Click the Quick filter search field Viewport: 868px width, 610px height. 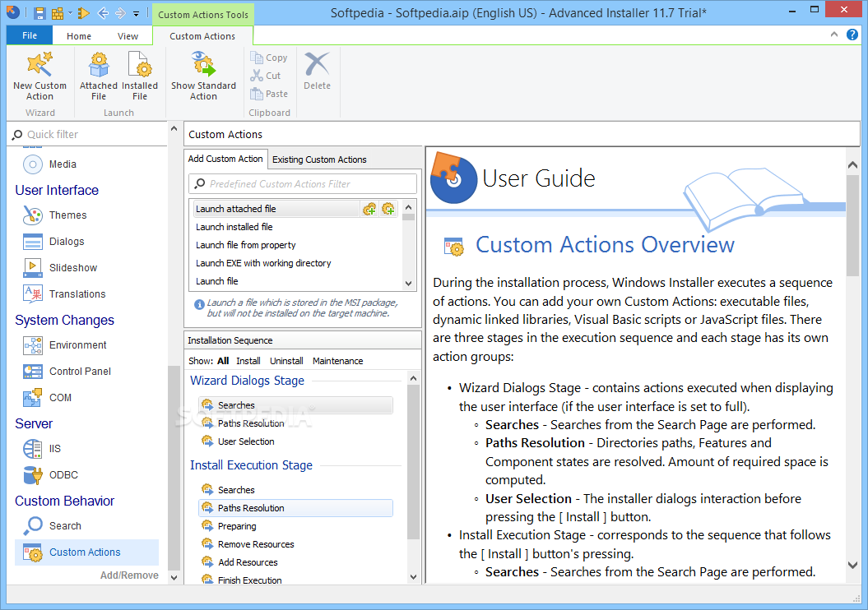pyautogui.click(x=89, y=134)
